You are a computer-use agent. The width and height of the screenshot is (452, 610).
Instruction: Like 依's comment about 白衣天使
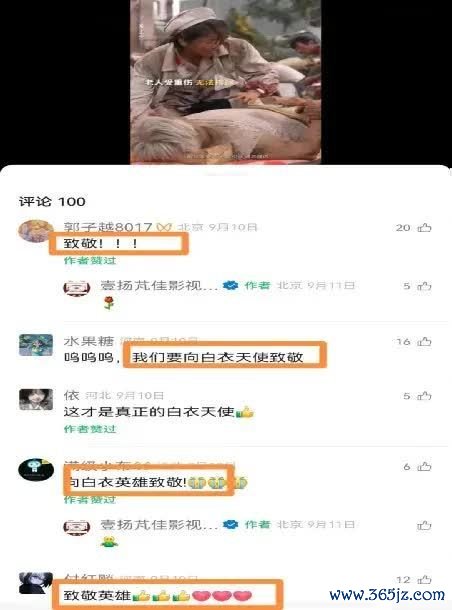pyautogui.click(x=424, y=396)
